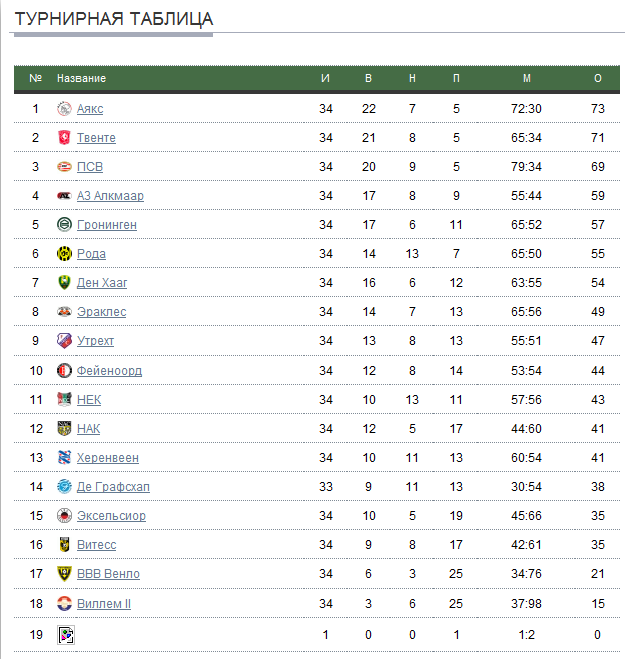Viewport: 625px width, 659px height.
Task: Click the Feyenoord round crest icon
Action: [64, 371]
